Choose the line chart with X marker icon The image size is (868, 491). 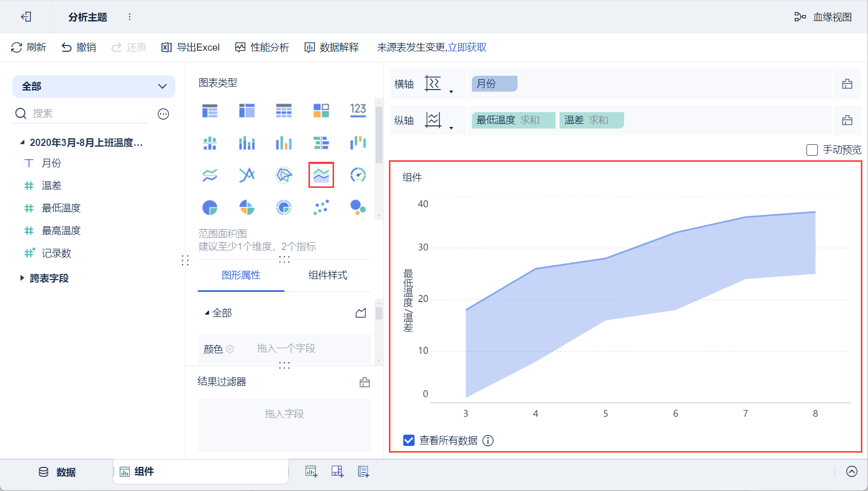pos(247,175)
